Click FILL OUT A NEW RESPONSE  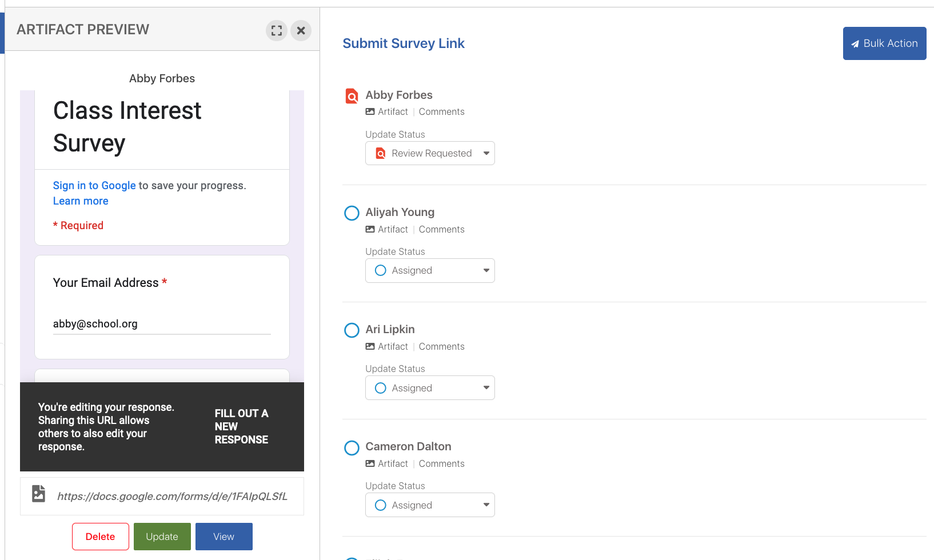(241, 426)
